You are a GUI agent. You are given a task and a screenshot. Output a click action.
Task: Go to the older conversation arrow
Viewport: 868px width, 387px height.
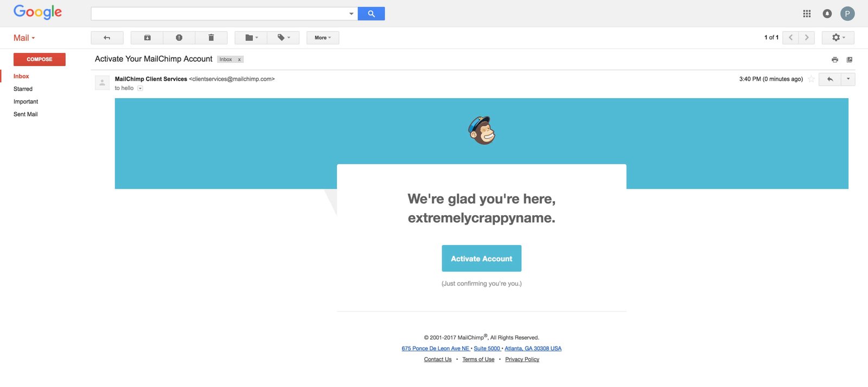pyautogui.click(x=807, y=37)
